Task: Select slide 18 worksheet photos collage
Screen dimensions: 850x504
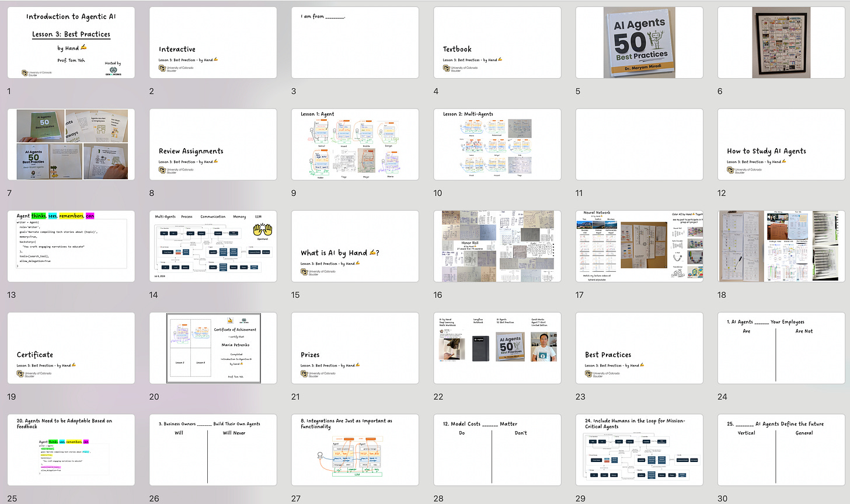Action: click(x=781, y=246)
